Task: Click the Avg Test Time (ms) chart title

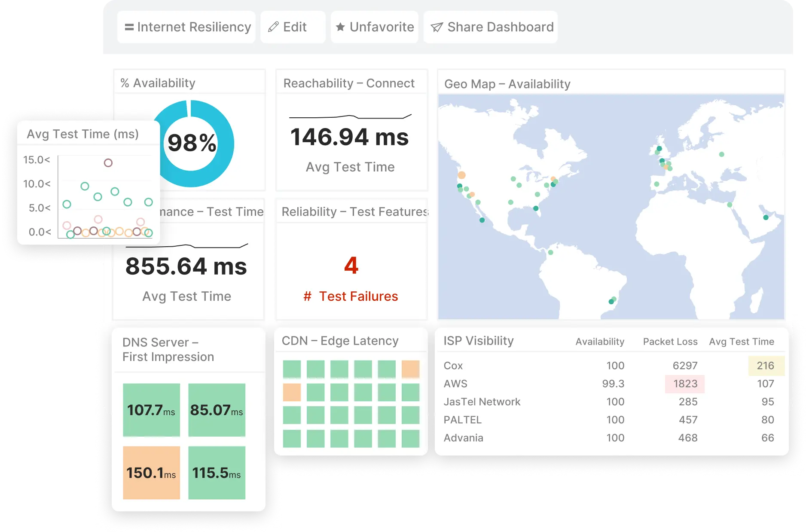Action: coord(82,134)
